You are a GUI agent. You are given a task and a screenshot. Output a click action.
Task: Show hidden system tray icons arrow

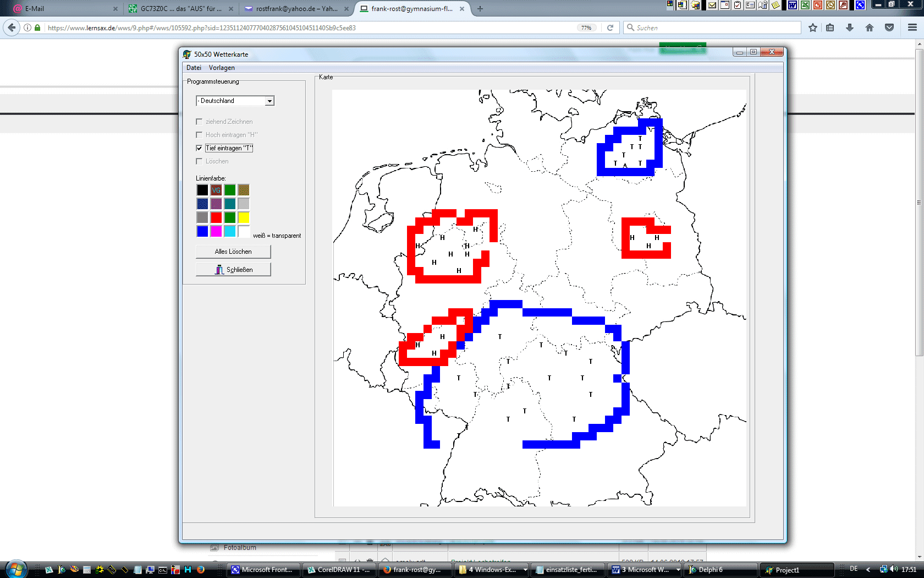pyautogui.click(x=868, y=569)
